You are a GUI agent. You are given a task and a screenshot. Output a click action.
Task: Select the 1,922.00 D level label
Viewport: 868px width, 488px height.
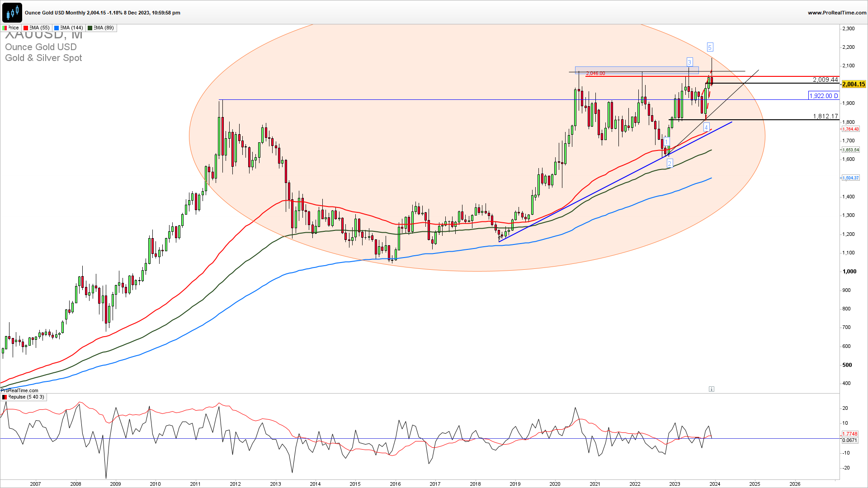point(824,96)
